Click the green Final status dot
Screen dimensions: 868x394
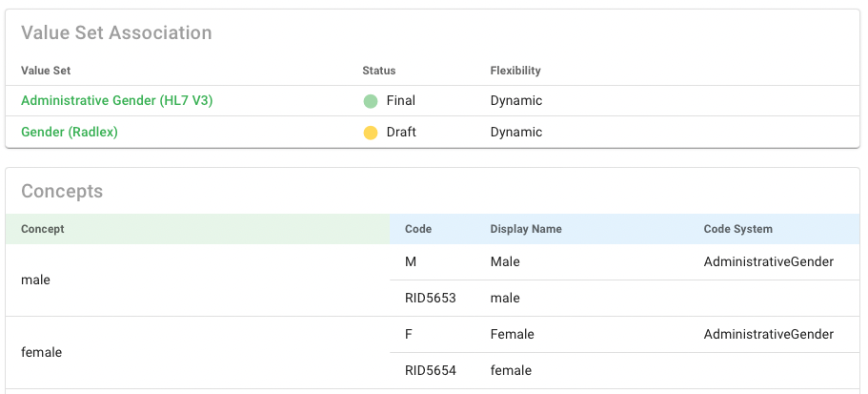371,101
